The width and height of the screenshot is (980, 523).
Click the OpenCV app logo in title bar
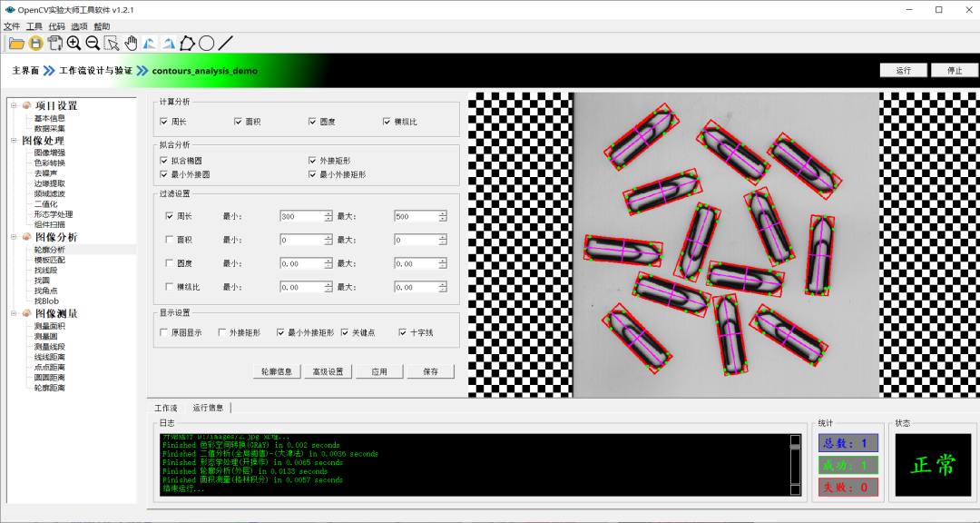(x=10, y=10)
